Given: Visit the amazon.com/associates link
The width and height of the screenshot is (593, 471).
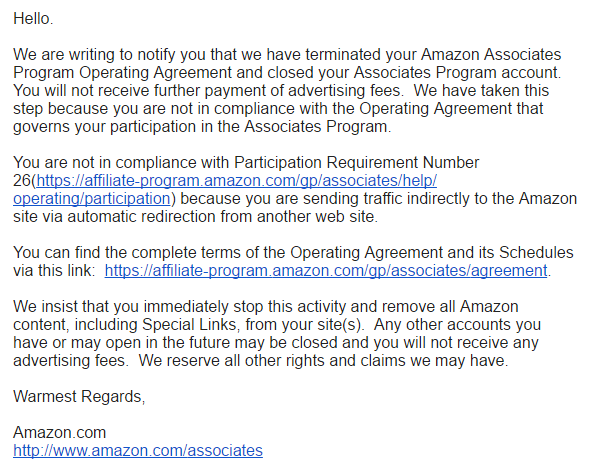Looking at the screenshot, I should [138, 451].
